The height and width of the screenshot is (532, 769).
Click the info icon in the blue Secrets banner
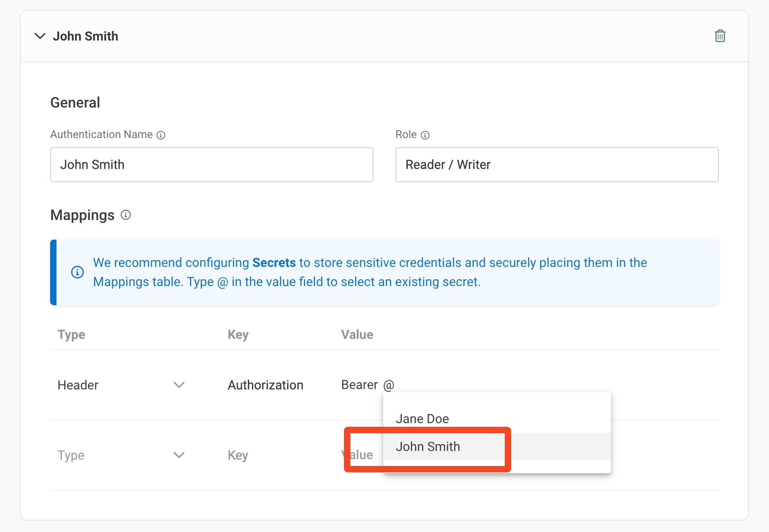(x=77, y=272)
